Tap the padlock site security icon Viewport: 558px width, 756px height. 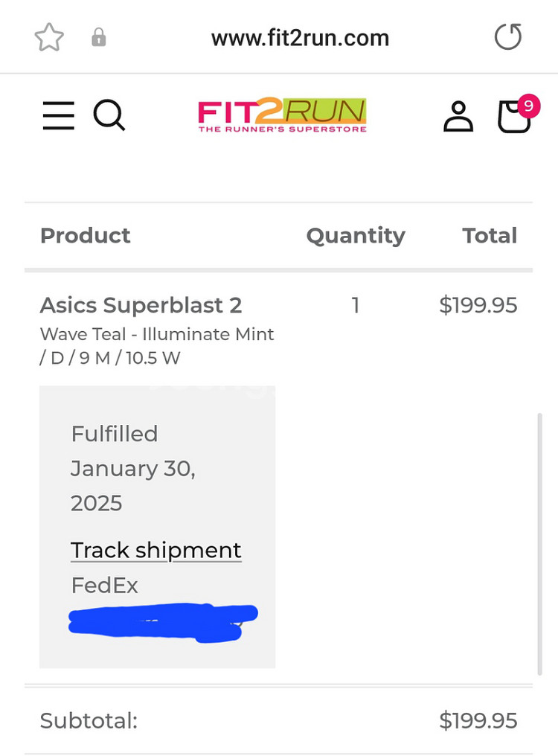point(99,37)
